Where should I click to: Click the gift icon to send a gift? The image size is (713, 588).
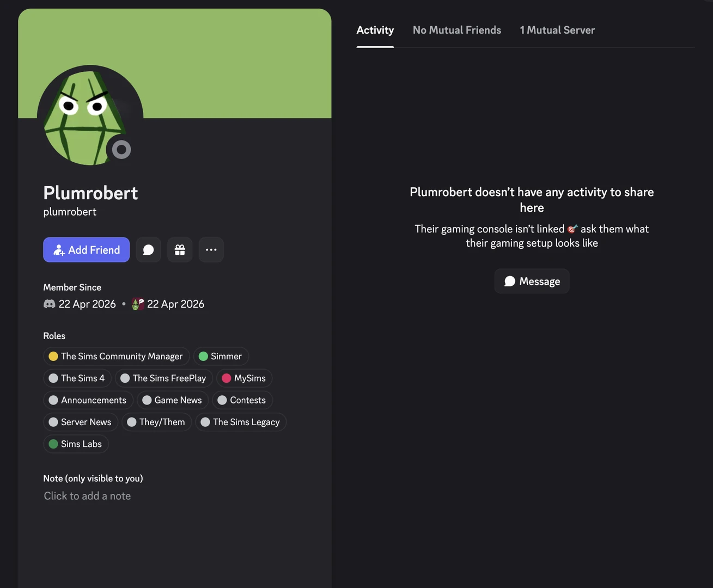180,249
